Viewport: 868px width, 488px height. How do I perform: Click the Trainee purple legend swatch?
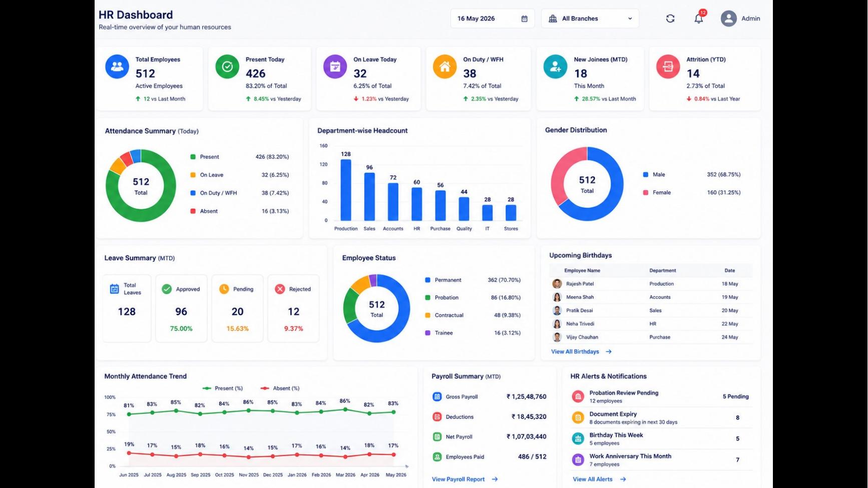(x=427, y=333)
